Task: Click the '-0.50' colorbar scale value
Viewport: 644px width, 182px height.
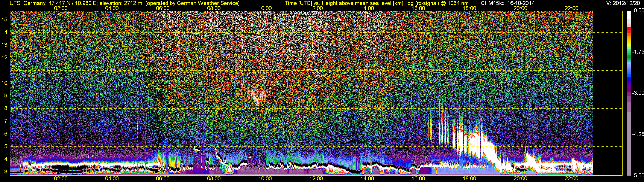Action: (638, 10)
